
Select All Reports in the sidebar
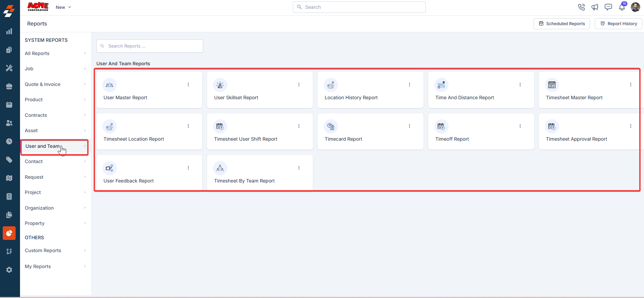pyautogui.click(x=55, y=53)
